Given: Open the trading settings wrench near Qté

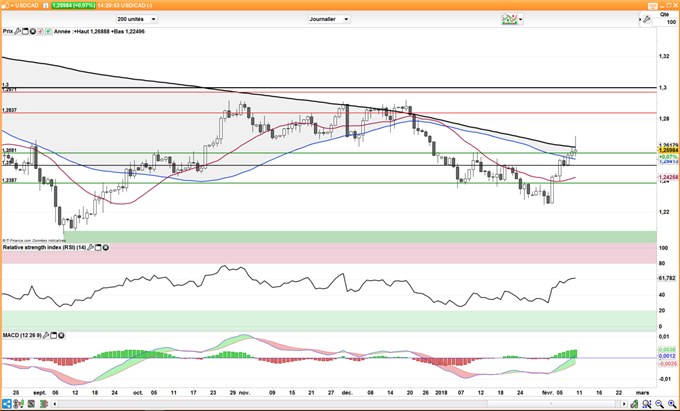Looking at the screenshot, I should tap(647, 19).
